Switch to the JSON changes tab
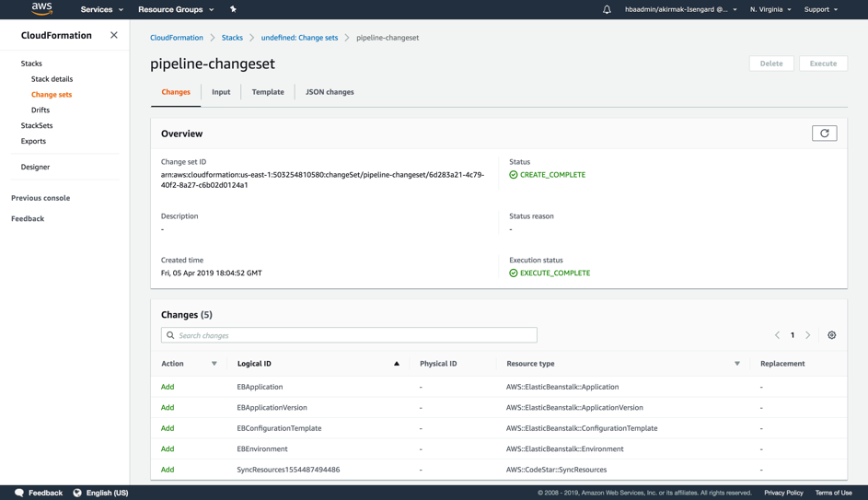868x500 pixels. [x=330, y=92]
